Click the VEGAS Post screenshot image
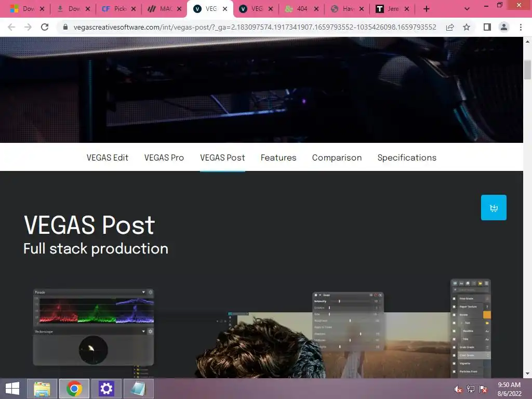 262,328
